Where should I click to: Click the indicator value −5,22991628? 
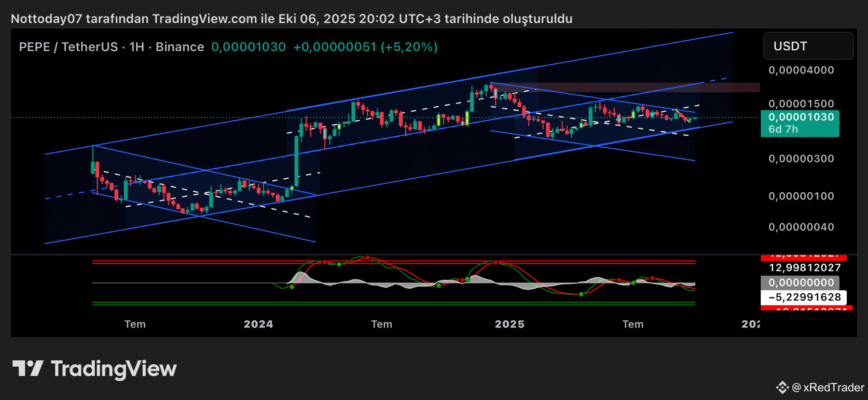coord(804,297)
